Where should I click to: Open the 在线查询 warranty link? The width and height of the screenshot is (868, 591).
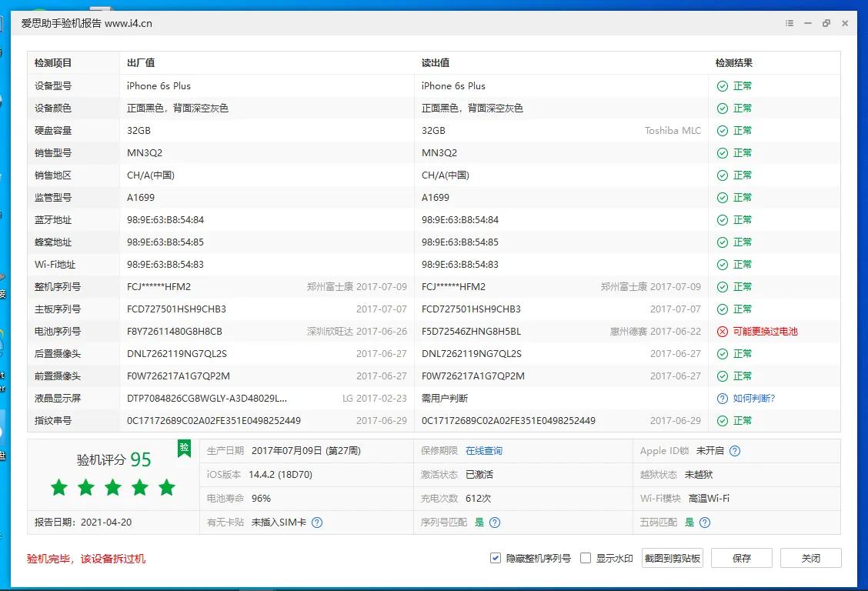(483, 451)
